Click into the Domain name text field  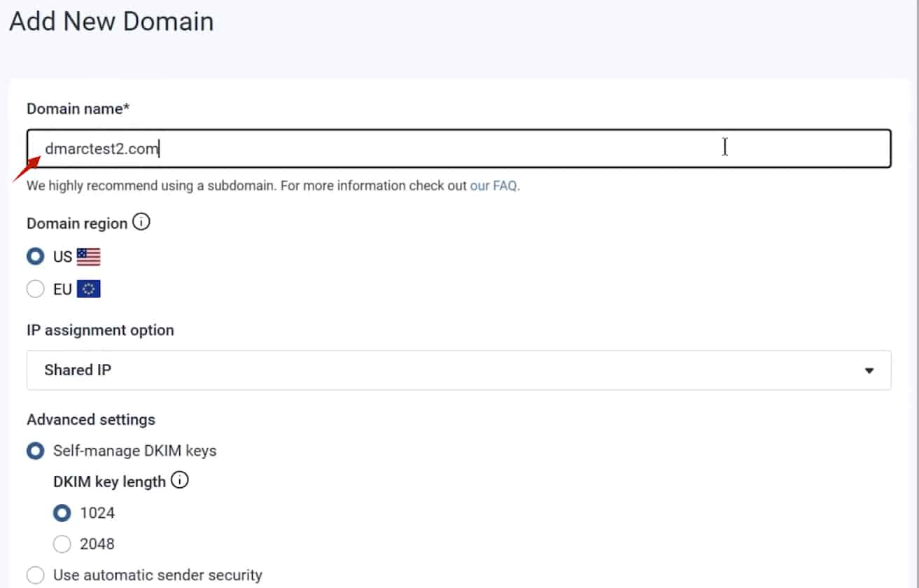[x=458, y=148]
